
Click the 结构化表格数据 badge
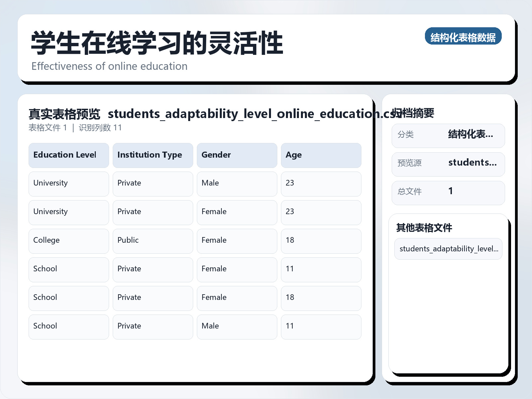pyautogui.click(x=463, y=37)
